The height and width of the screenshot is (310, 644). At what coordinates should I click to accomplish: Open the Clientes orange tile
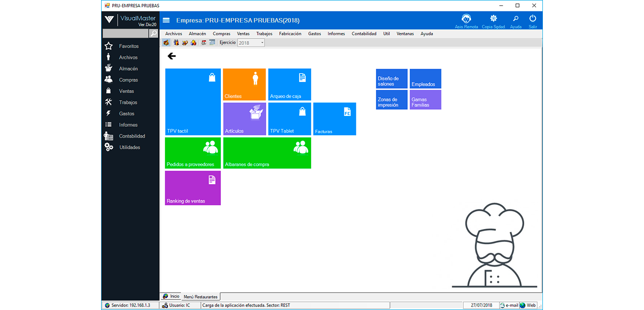click(244, 84)
